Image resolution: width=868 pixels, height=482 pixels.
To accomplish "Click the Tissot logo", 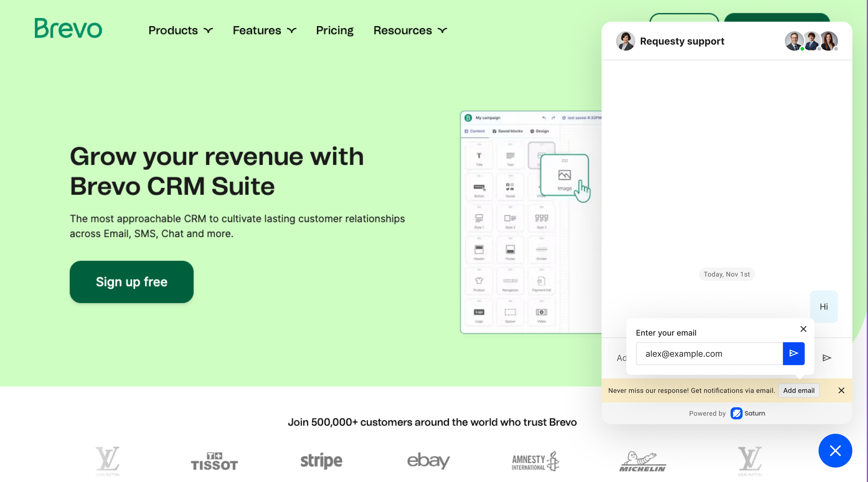I will tap(214, 461).
